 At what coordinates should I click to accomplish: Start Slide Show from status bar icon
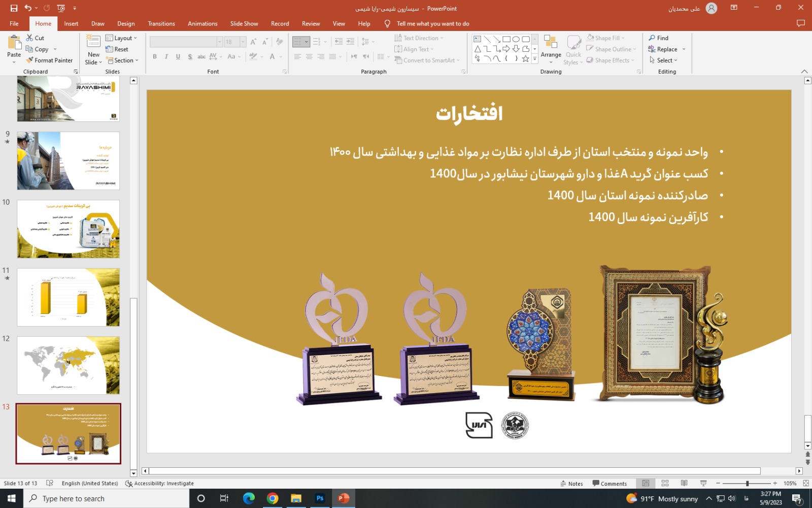(703, 483)
